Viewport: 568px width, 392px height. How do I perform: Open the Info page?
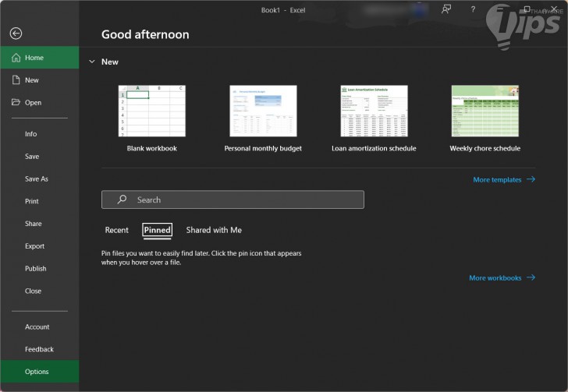point(40,134)
